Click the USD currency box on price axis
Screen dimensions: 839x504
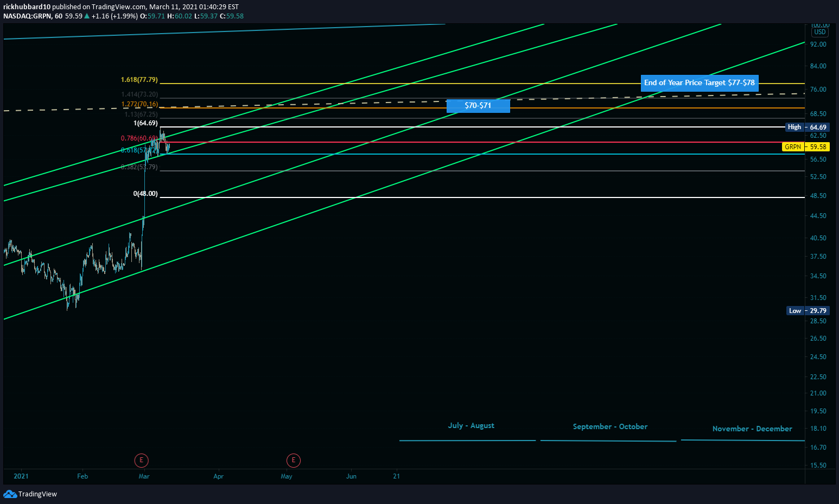coord(820,32)
